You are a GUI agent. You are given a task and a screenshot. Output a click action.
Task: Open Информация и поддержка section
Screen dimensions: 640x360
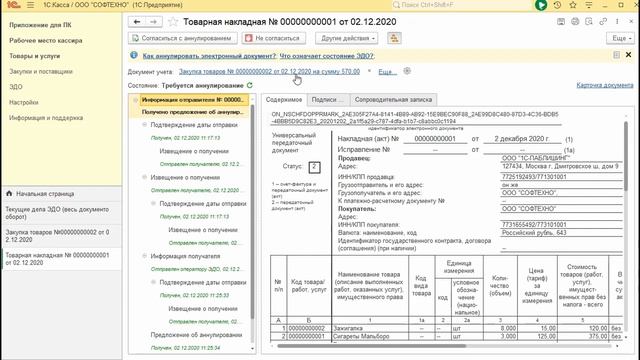point(46,118)
